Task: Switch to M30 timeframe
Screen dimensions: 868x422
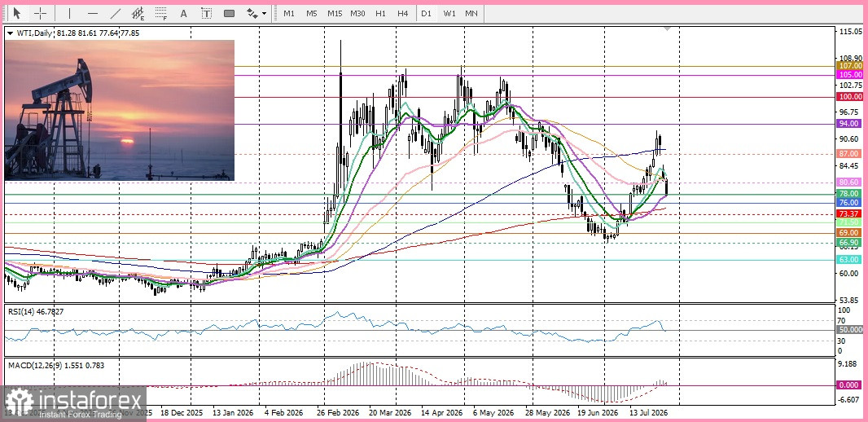Action: [357, 13]
